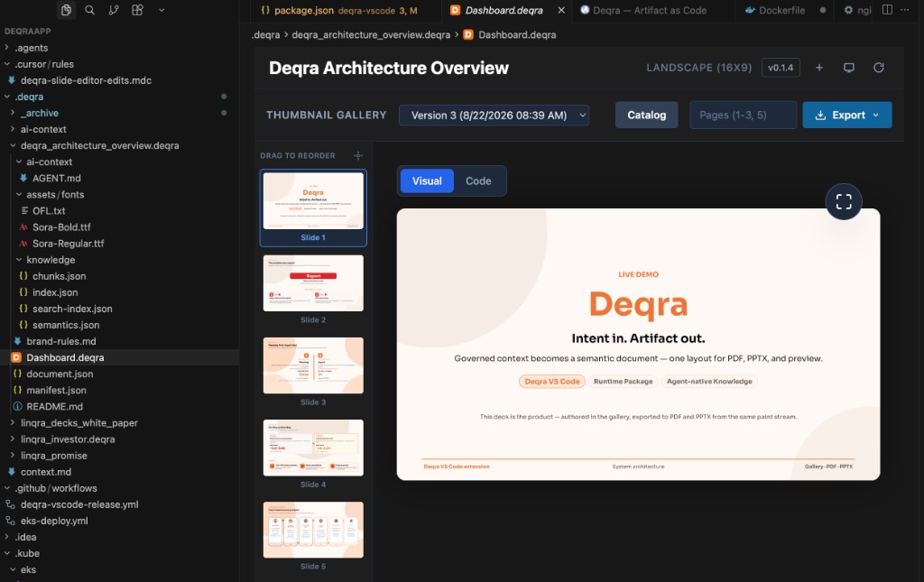Select the Slide 1 thumbnail
The width and height of the screenshot is (924, 582).
click(313, 207)
